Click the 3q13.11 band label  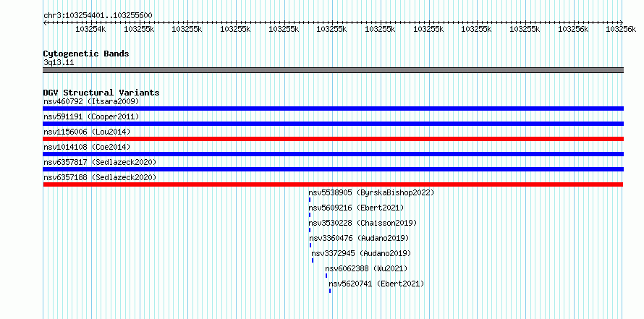59,63
